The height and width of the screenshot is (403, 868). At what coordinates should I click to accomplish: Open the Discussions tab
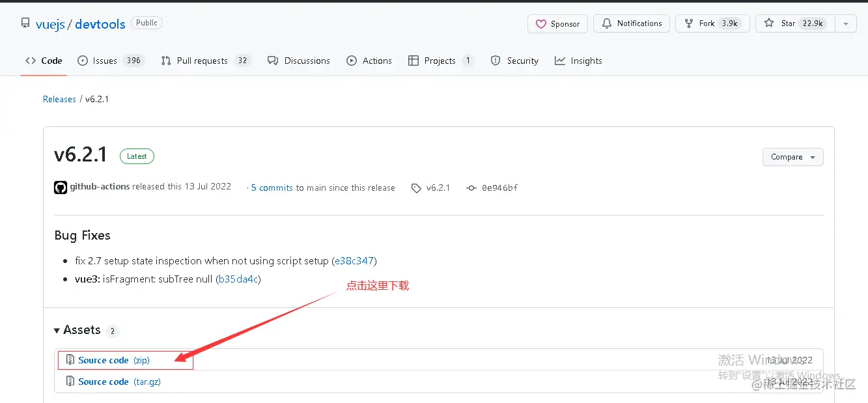299,61
